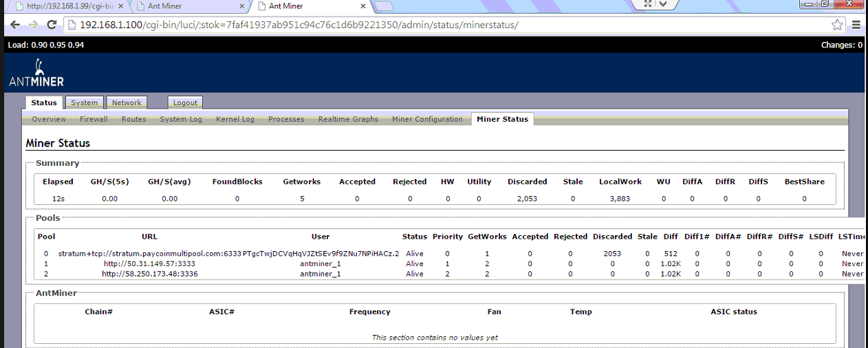
Task: Click the Chain# column header
Action: tap(99, 312)
